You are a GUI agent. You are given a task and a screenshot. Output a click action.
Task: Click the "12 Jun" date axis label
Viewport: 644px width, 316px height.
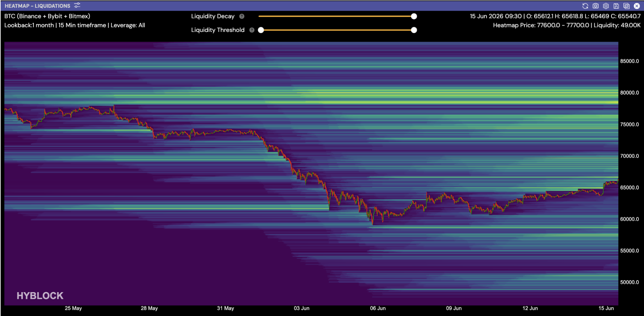[530, 308]
